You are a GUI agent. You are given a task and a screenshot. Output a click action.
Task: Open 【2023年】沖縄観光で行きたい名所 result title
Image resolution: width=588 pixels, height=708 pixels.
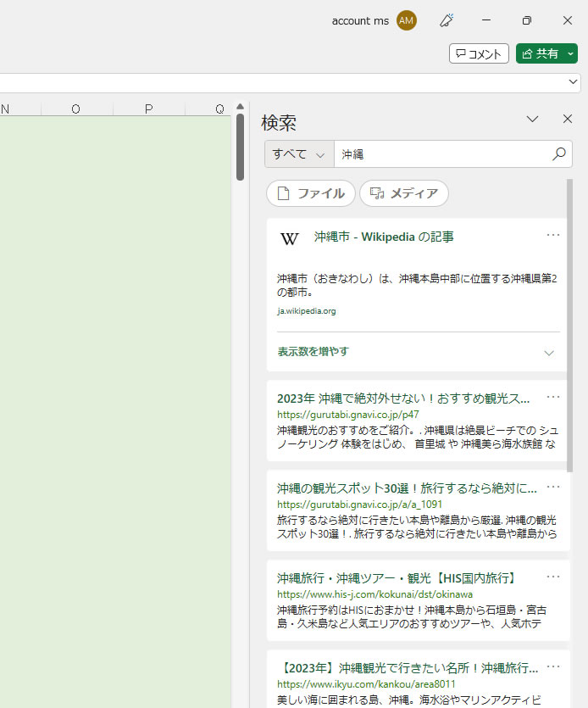[x=409, y=668]
